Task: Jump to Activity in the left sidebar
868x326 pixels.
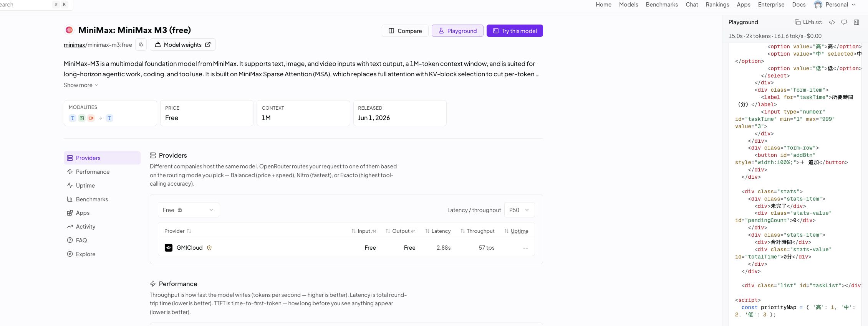Action: pos(102,227)
